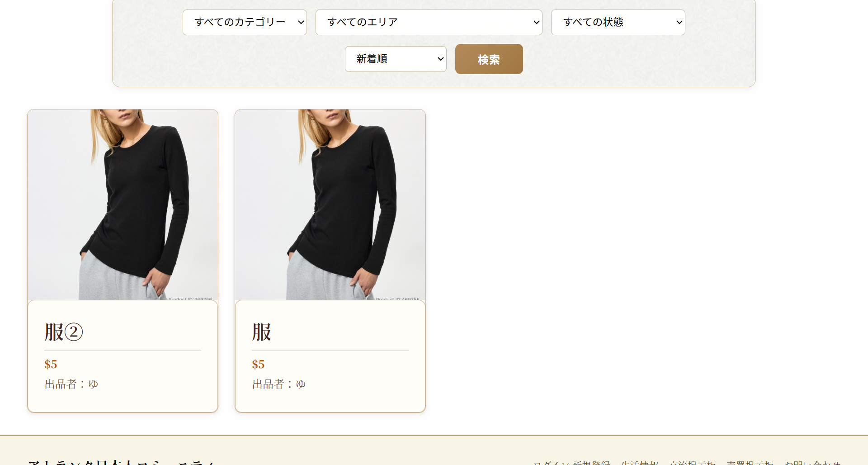Open the 生活情報 footer link
The image size is (868, 465).
pos(640,463)
